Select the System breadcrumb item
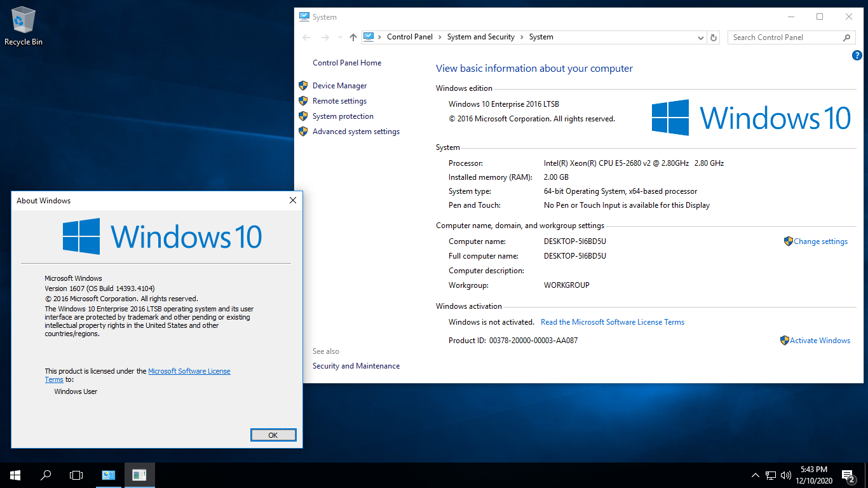The width and height of the screenshot is (868, 488). point(541,37)
